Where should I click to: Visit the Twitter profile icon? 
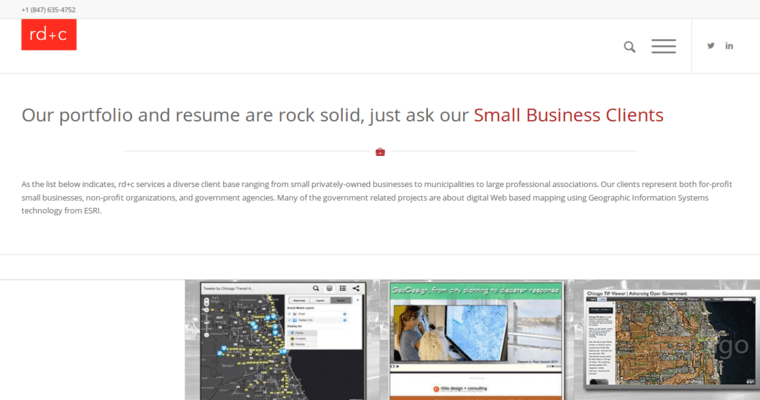click(711, 46)
